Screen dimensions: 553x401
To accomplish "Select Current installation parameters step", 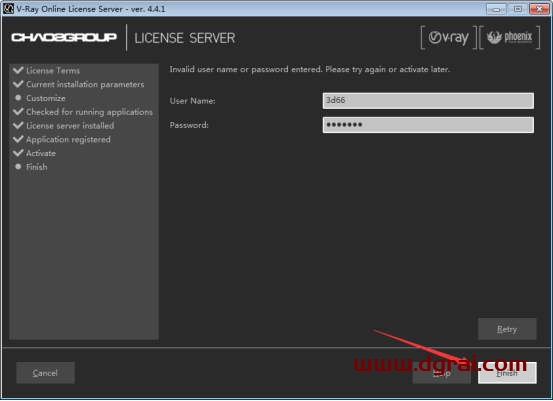I will click(85, 84).
